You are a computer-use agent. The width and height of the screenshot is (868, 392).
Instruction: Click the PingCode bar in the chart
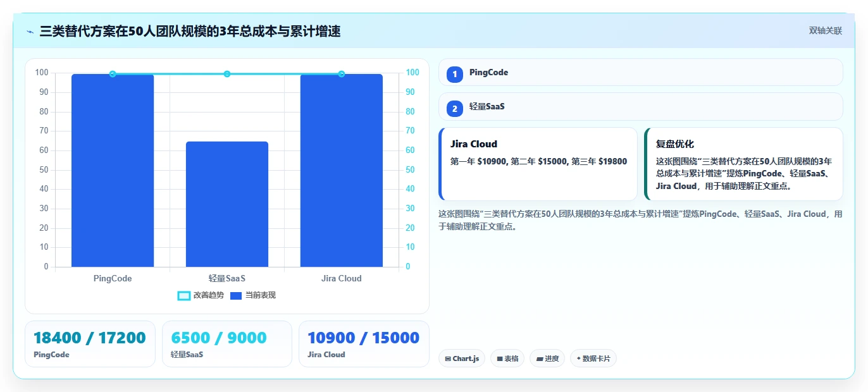pyautogui.click(x=113, y=170)
